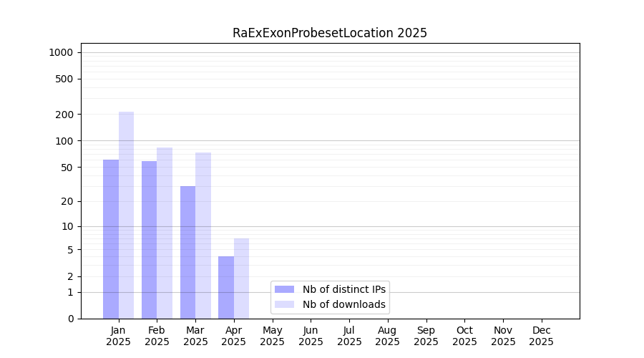Pick the March distinct IPs bar
This screenshot has width=644, height=358.
pyautogui.click(x=187, y=252)
